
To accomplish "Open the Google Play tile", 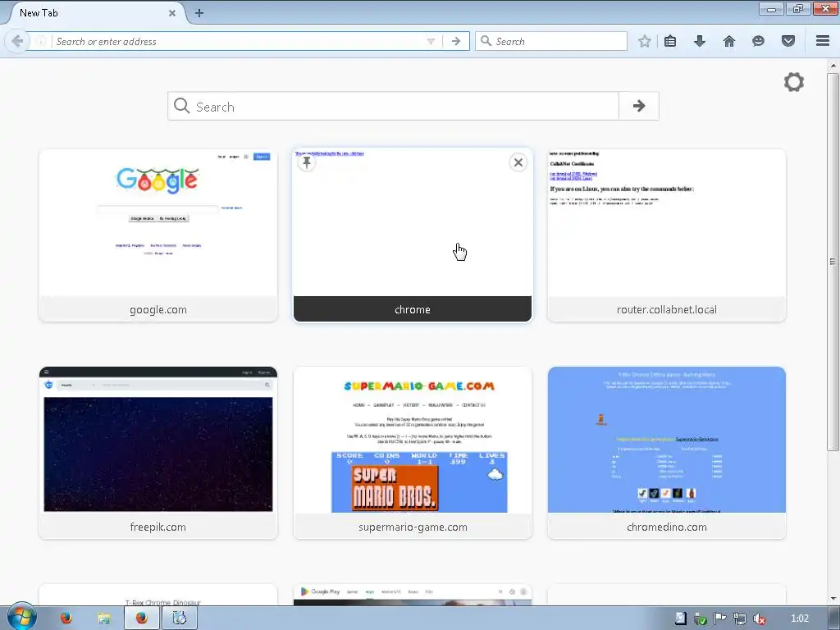I will 413,596.
